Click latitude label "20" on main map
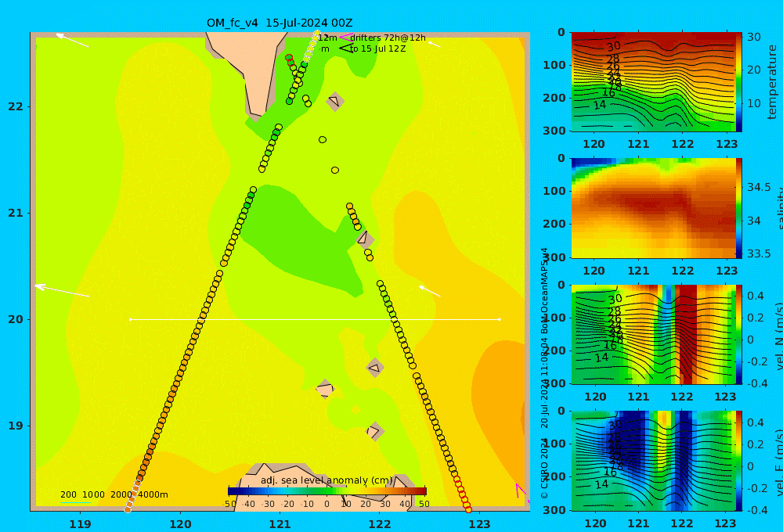This screenshot has height=532, width=783. pyautogui.click(x=16, y=319)
